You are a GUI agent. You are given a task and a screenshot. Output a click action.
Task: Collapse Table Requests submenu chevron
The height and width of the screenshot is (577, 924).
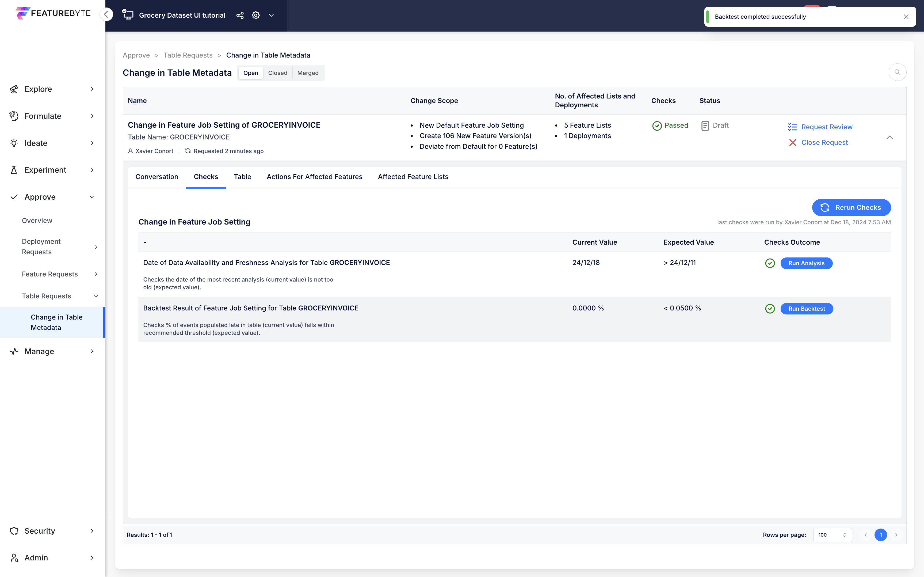coord(96,296)
